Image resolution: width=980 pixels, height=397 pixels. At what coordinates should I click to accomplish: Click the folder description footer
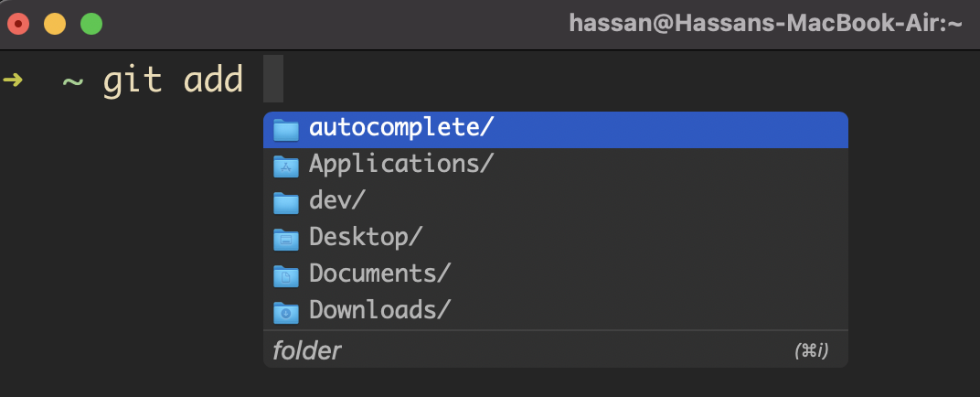(x=307, y=350)
